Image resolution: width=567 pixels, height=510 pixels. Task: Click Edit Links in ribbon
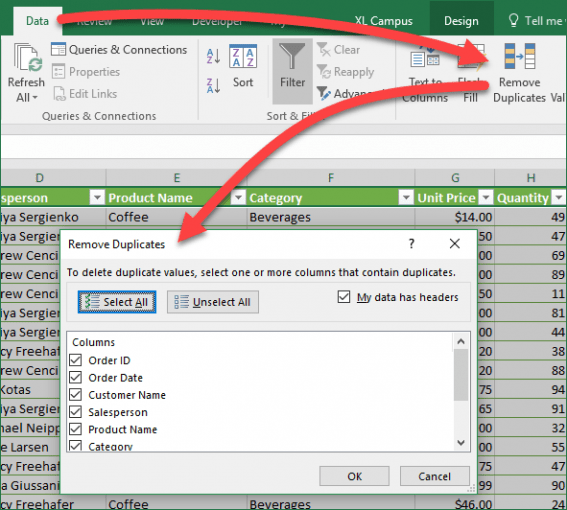coord(85,94)
